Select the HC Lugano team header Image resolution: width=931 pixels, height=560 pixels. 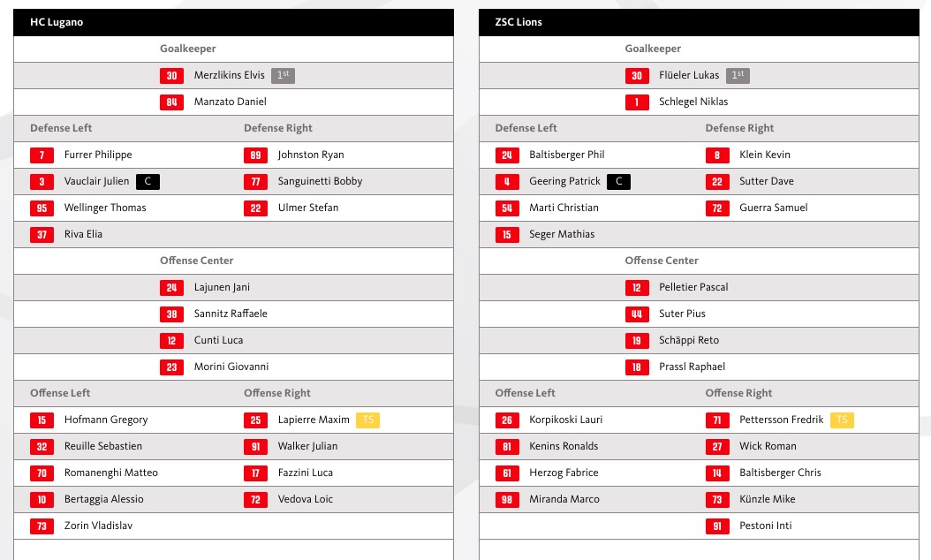point(233,23)
